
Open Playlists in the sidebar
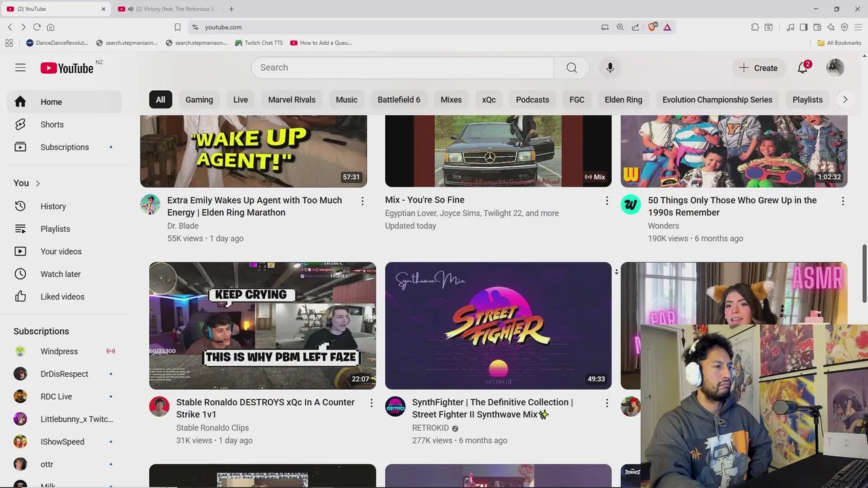64,229
